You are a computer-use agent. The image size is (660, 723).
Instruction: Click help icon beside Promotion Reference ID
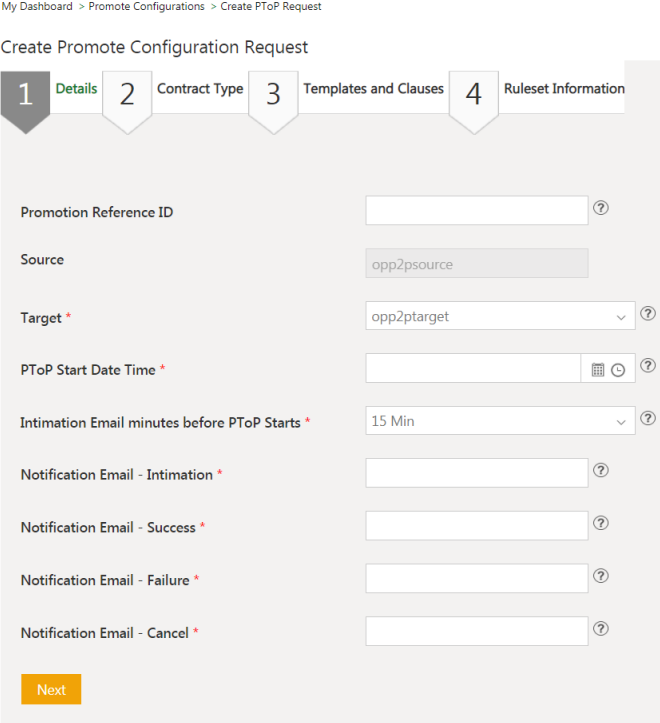tap(601, 208)
